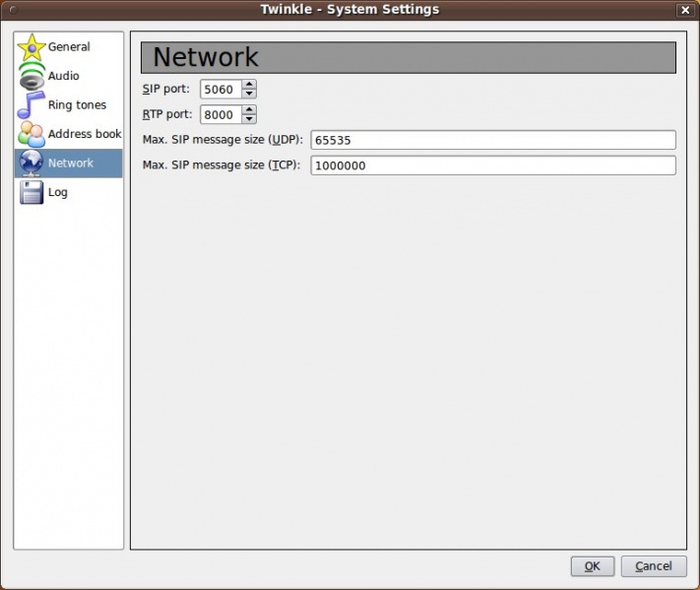This screenshot has height=590, width=700.
Task: Open window menu button in title bar corner
Action: (13, 10)
